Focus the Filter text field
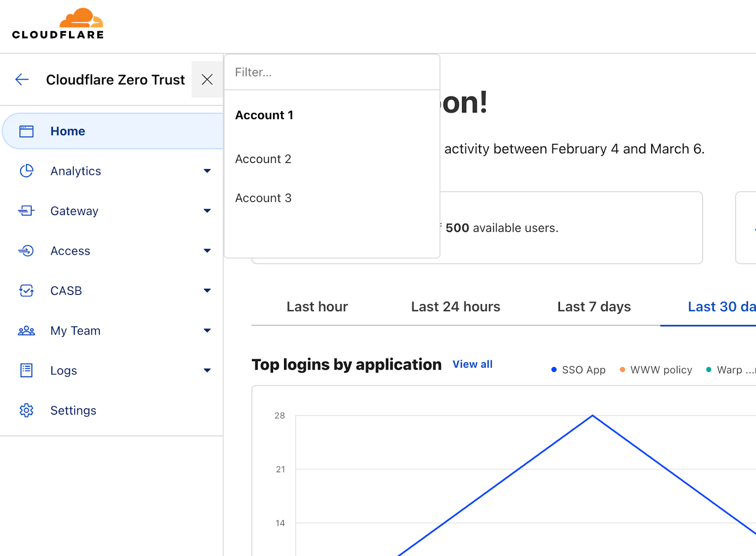This screenshot has width=756, height=556. pyautogui.click(x=332, y=72)
